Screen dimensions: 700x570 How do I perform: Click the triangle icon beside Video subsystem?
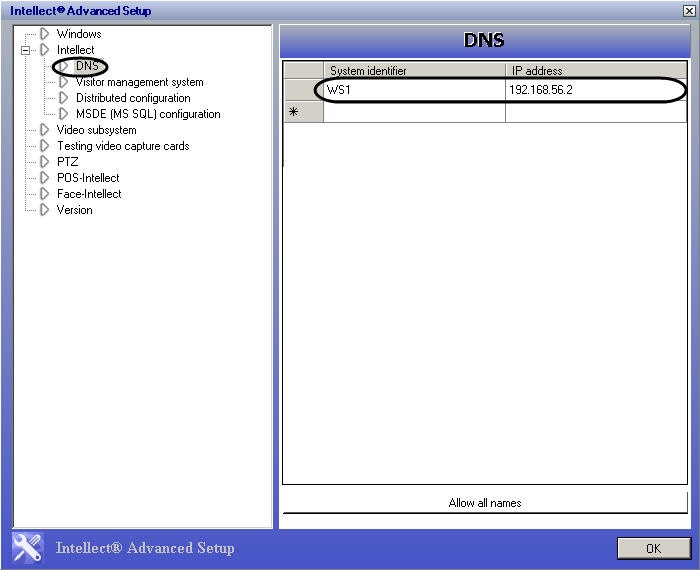(44, 130)
